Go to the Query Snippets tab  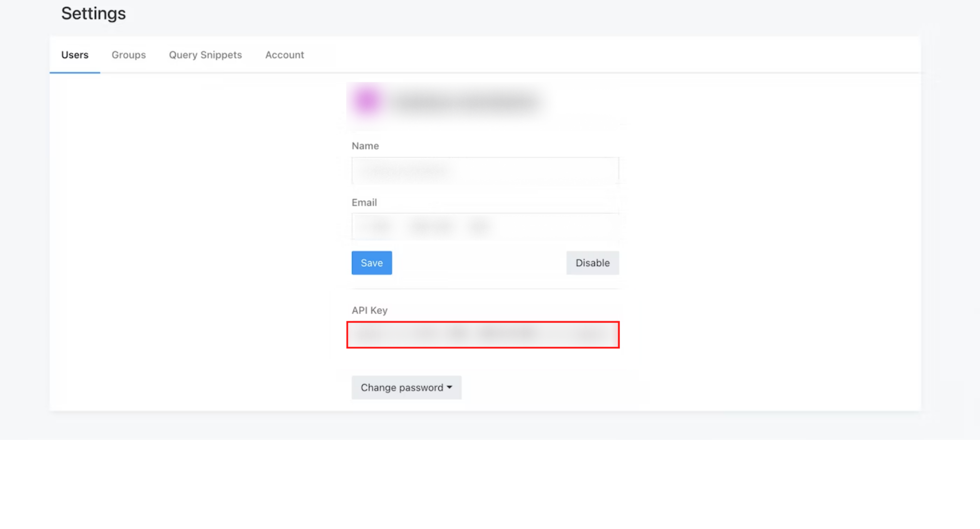coord(205,55)
